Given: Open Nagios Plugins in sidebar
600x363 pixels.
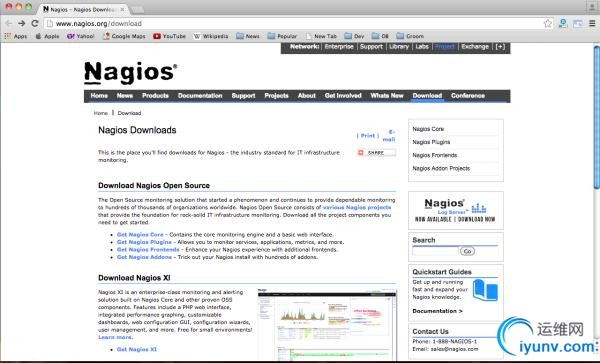Looking at the screenshot, I should pyautogui.click(x=431, y=142).
